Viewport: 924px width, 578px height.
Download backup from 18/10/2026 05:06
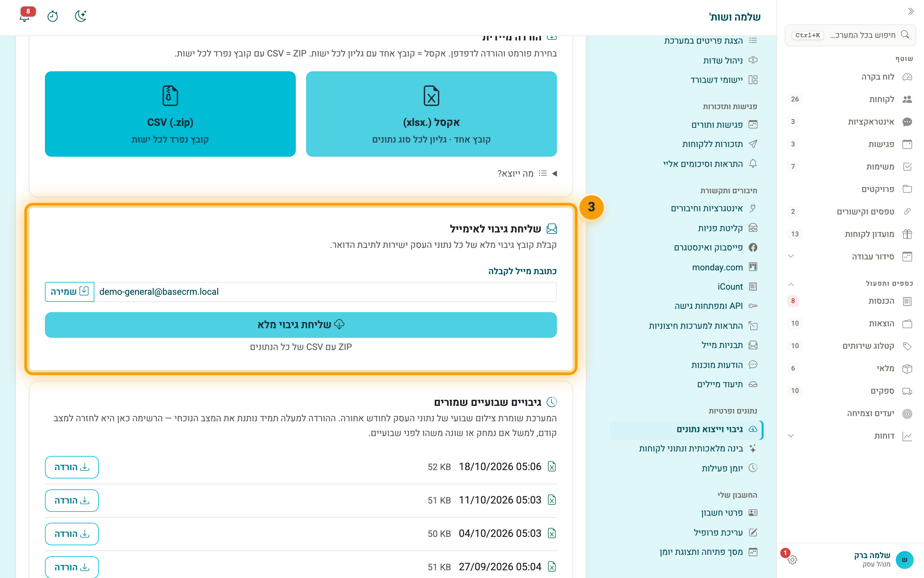point(72,467)
